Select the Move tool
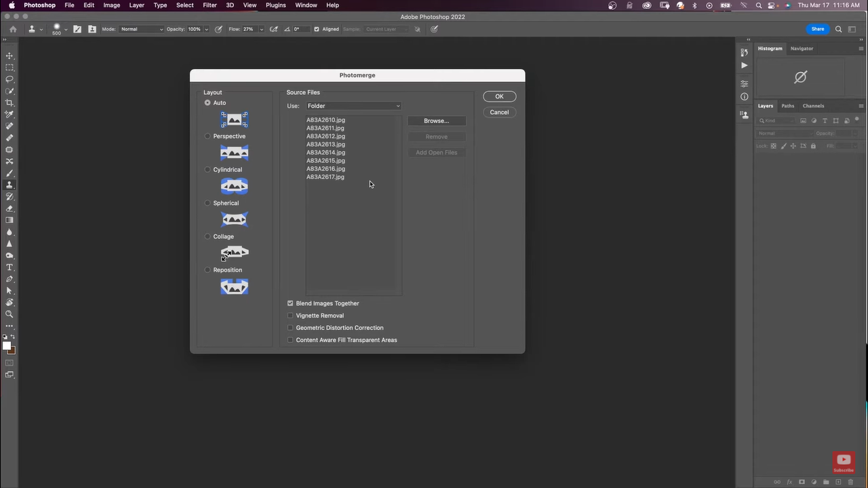Viewport: 868px width, 488px height. [x=9, y=56]
